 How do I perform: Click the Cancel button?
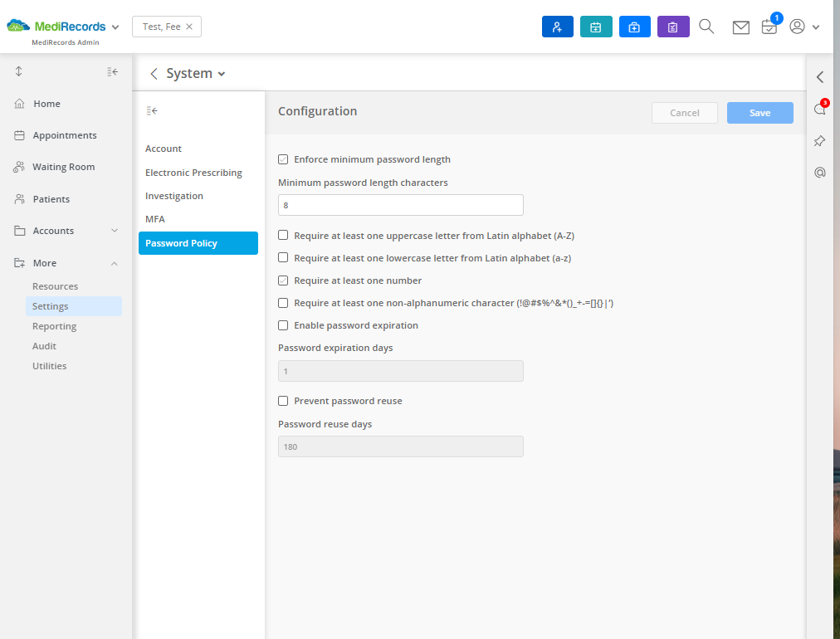684,113
